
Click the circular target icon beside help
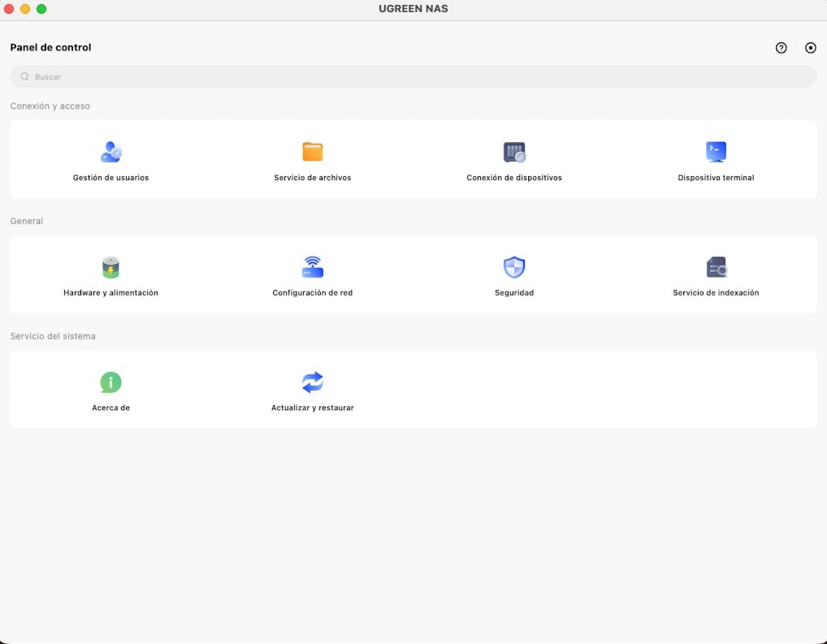(810, 48)
